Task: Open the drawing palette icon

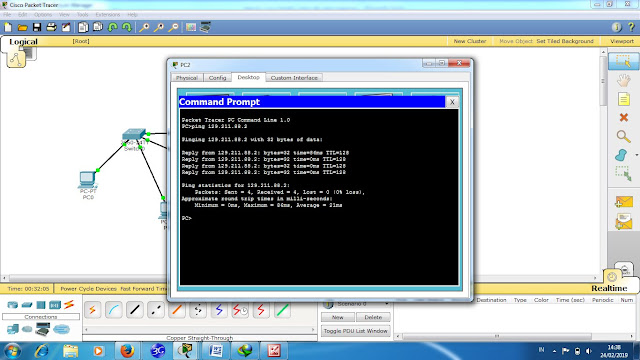Action: point(191,27)
